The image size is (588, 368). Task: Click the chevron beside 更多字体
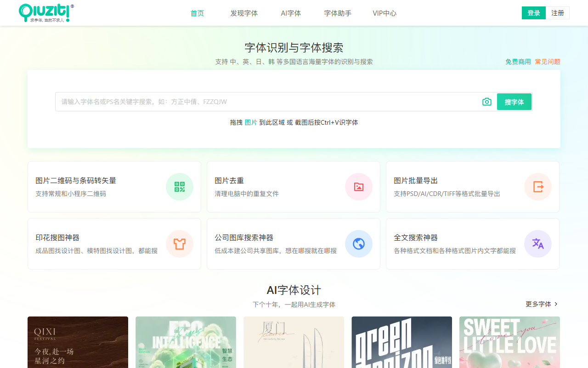556,304
